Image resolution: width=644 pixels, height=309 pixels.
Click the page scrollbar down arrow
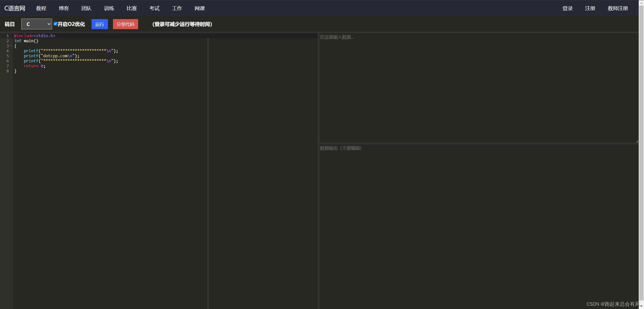pos(641,306)
